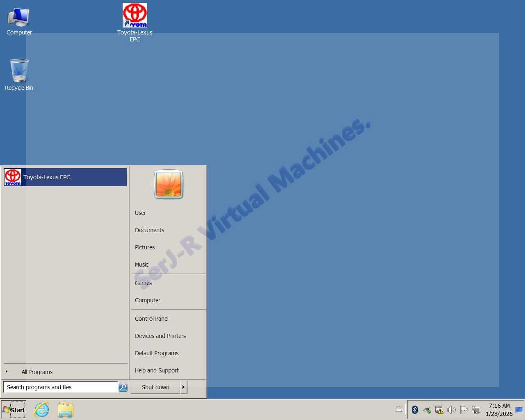The height and width of the screenshot is (420, 525).
Task: Click the user account picture thumbnail
Action: (x=169, y=185)
